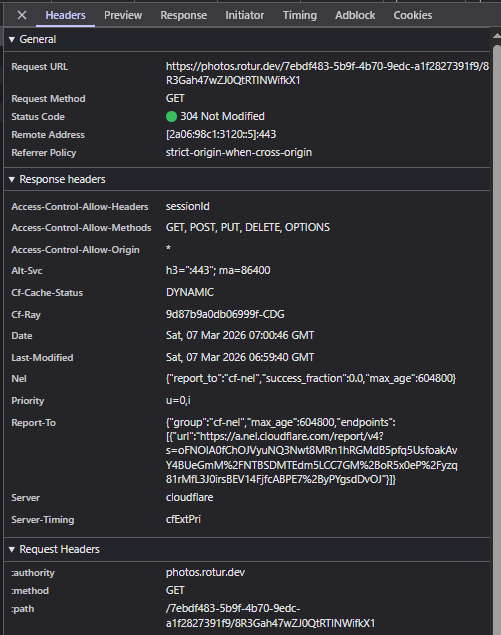Click the Cf-Ray header value
This screenshot has height=635, width=501.
pyautogui.click(x=225, y=314)
